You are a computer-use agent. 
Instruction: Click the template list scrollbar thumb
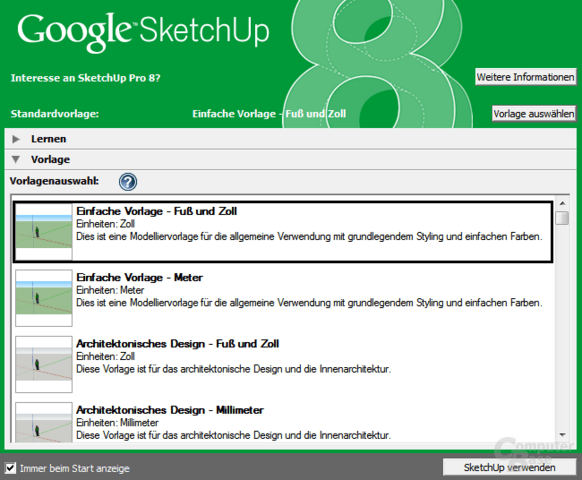(x=562, y=218)
